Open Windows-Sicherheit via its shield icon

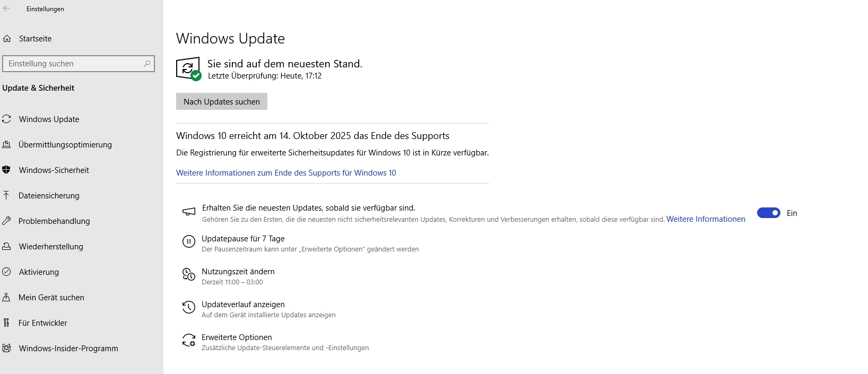(x=7, y=170)
